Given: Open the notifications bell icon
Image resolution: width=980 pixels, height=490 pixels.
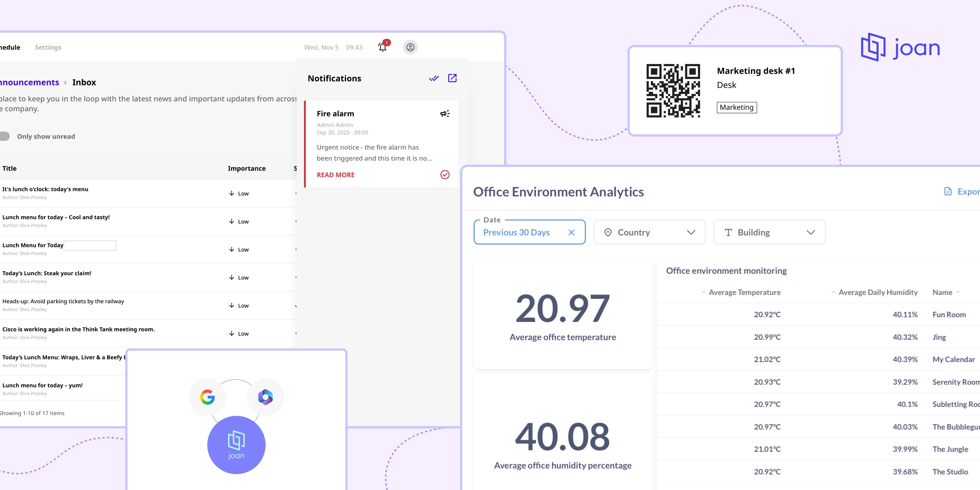Looking at the screenshot, I should [x=383, y=47].
